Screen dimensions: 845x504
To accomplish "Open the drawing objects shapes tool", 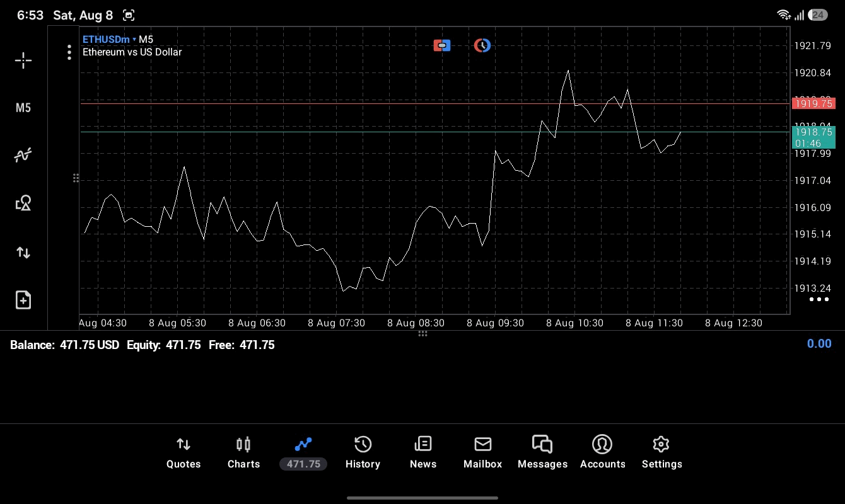I will tap(23, 203).
